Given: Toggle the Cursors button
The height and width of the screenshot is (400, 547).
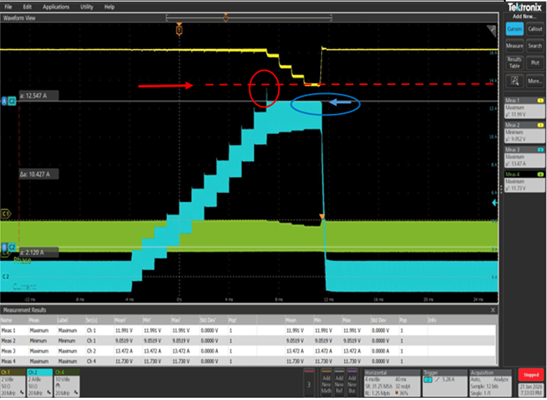Looking at the screenshot, I should (515, 29).
